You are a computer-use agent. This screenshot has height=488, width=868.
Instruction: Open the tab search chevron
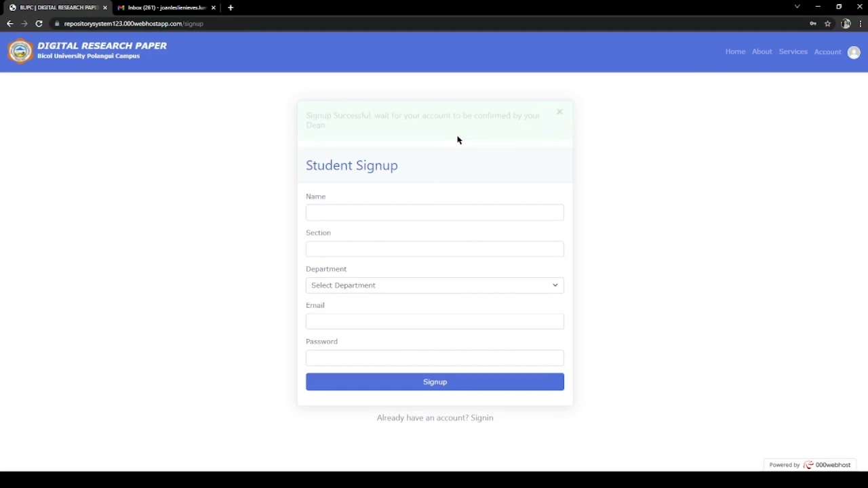coord(797,7)
